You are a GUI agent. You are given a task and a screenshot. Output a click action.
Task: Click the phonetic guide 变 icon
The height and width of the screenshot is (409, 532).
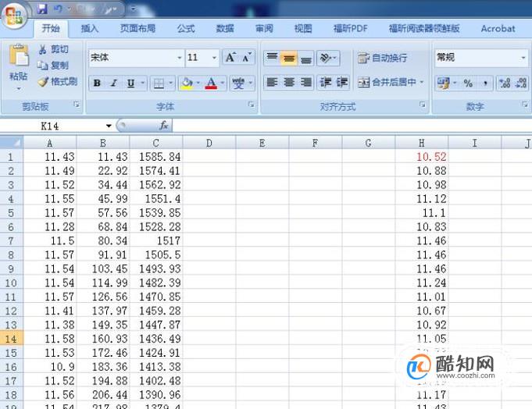point(238,83)
